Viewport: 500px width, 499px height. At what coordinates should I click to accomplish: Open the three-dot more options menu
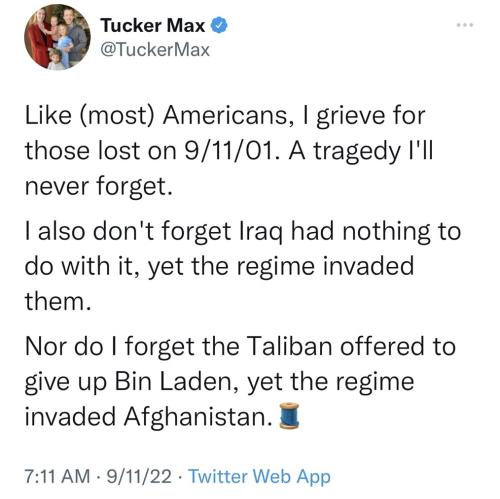465,25
